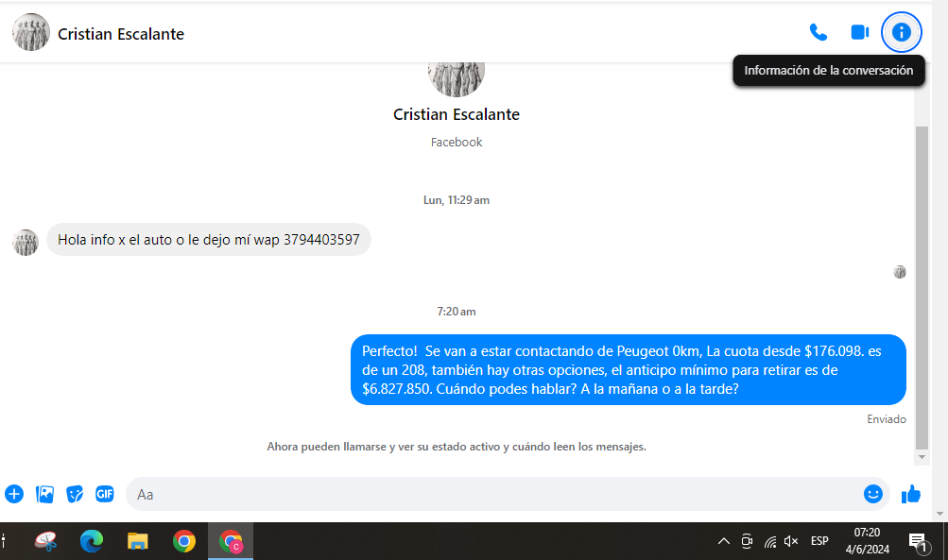Send a thumbs-up like

click(x=911, y=494)
